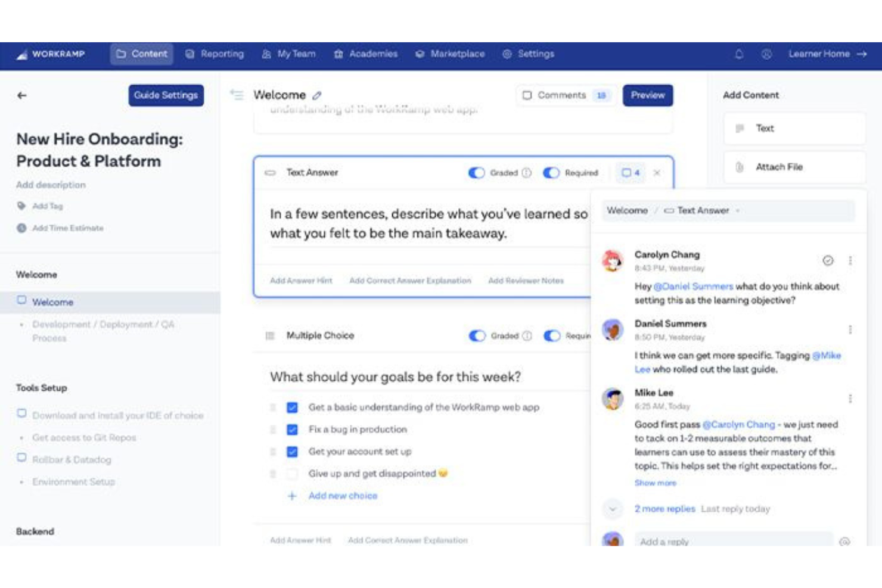Toggle Required on the Multiple Choice block

(552, 336)
